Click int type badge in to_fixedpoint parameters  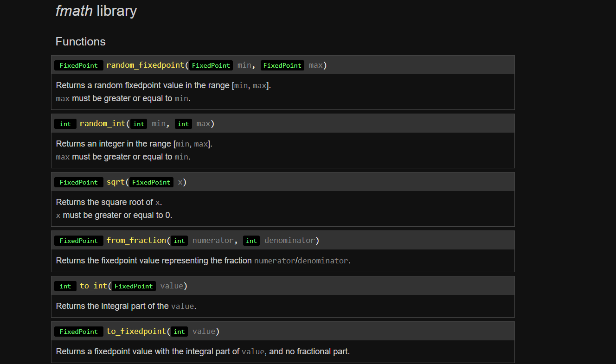[x=180, y=332]
